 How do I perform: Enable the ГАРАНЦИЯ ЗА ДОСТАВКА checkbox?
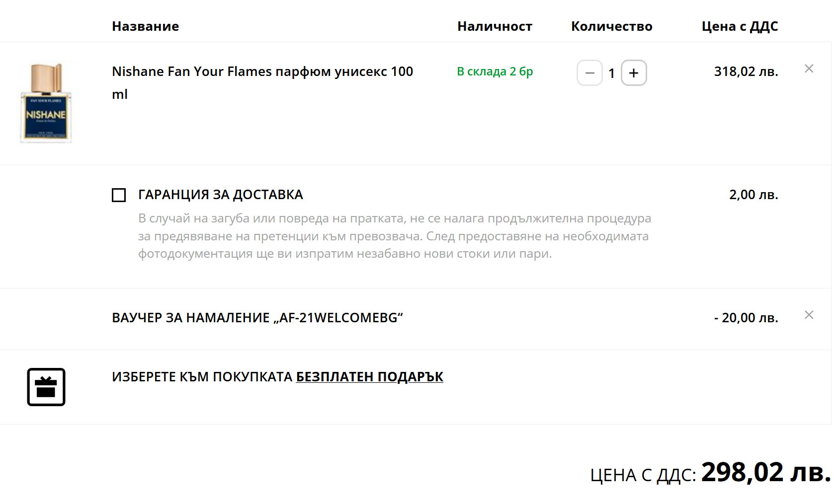click(119, 195)
